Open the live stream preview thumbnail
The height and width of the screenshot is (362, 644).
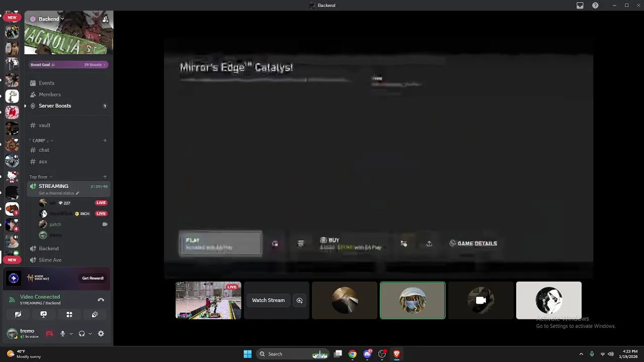pyautogui.click(x=208, y=300)
